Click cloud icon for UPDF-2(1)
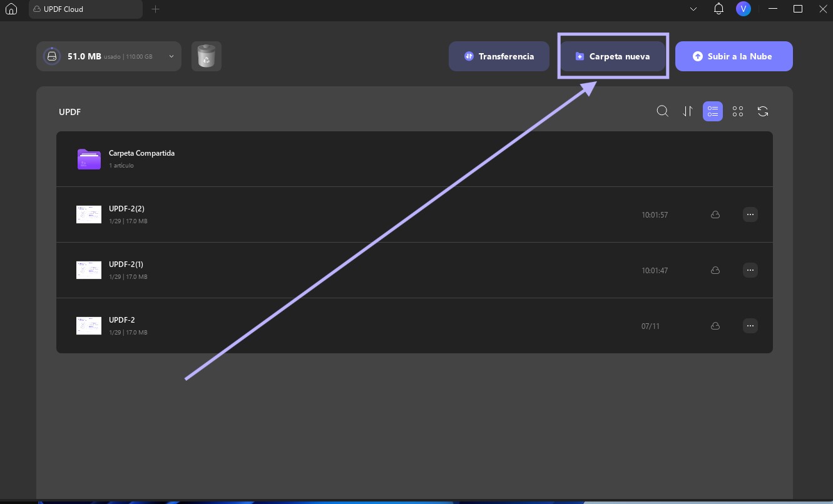Viewport: 833px width, 504px height. click(715, 270)
